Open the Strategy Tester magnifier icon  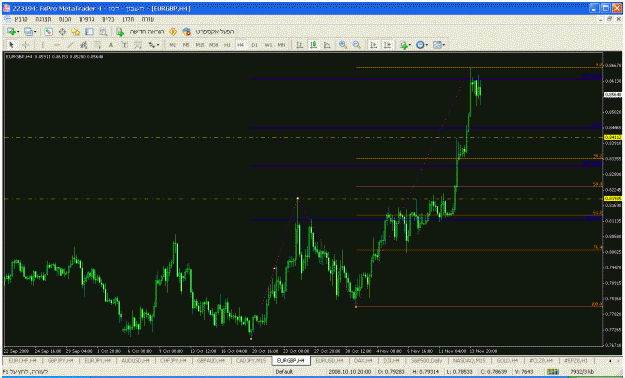103,32
